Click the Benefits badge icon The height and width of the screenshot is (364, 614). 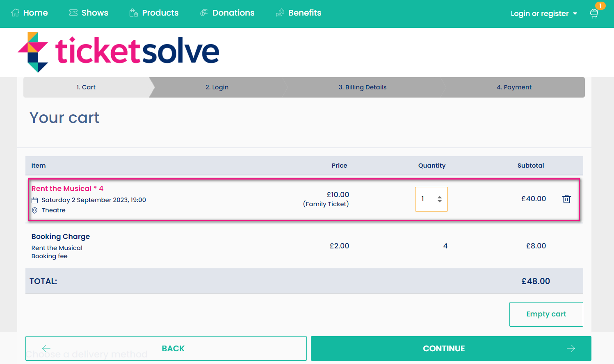[280, 12]
